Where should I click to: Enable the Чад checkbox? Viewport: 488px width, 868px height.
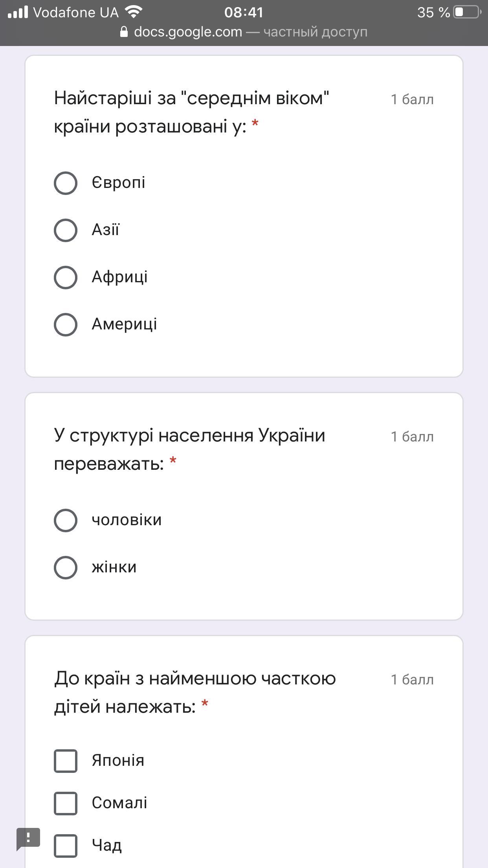(x=66, y=846)
